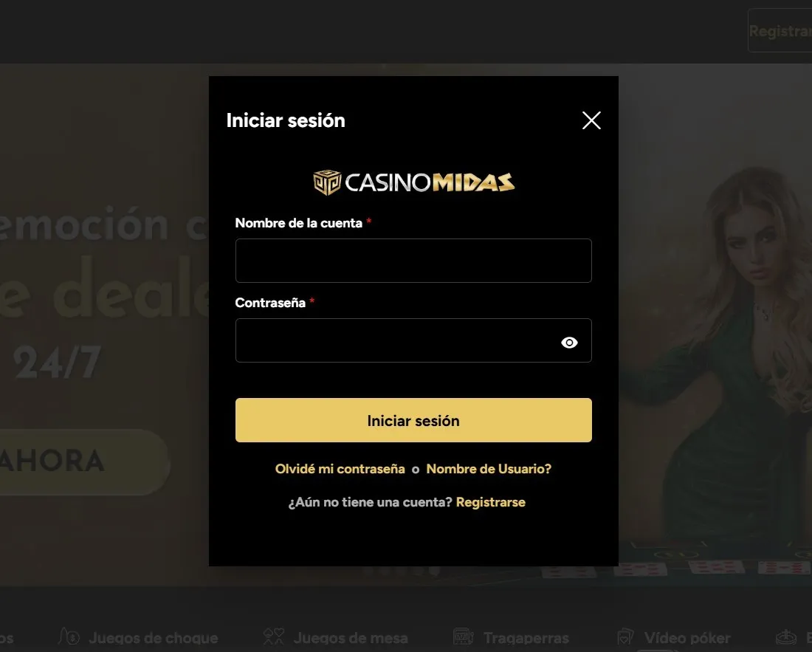Click the Registrar button in the top header
The height and width of the screenshot is (652, 812).
[x=780, y=30]
